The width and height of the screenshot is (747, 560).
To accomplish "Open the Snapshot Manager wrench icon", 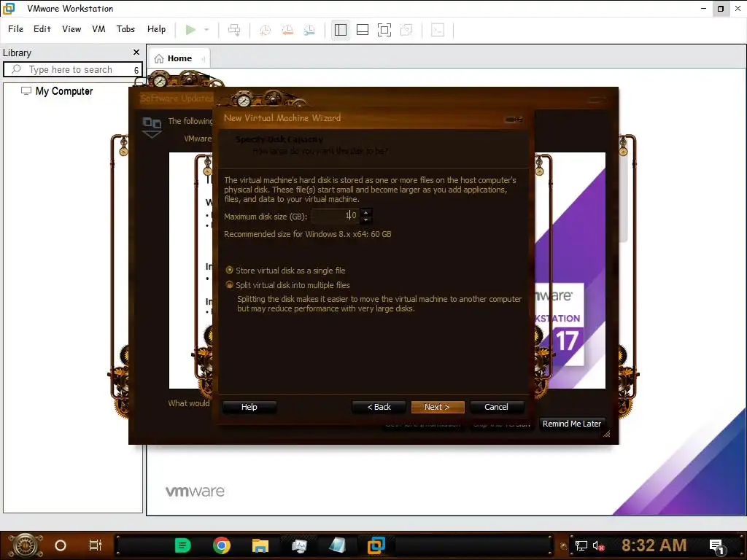I will tap(309, 30).
